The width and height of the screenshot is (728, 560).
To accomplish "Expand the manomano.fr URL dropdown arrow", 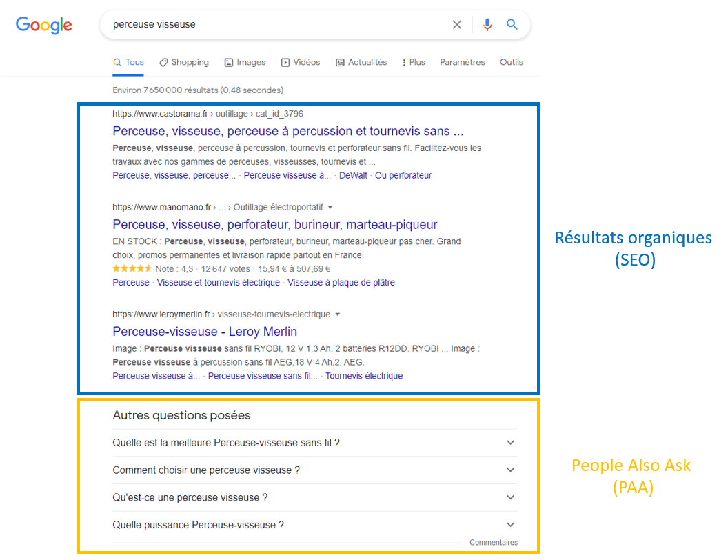I will (x=330, y=207).
